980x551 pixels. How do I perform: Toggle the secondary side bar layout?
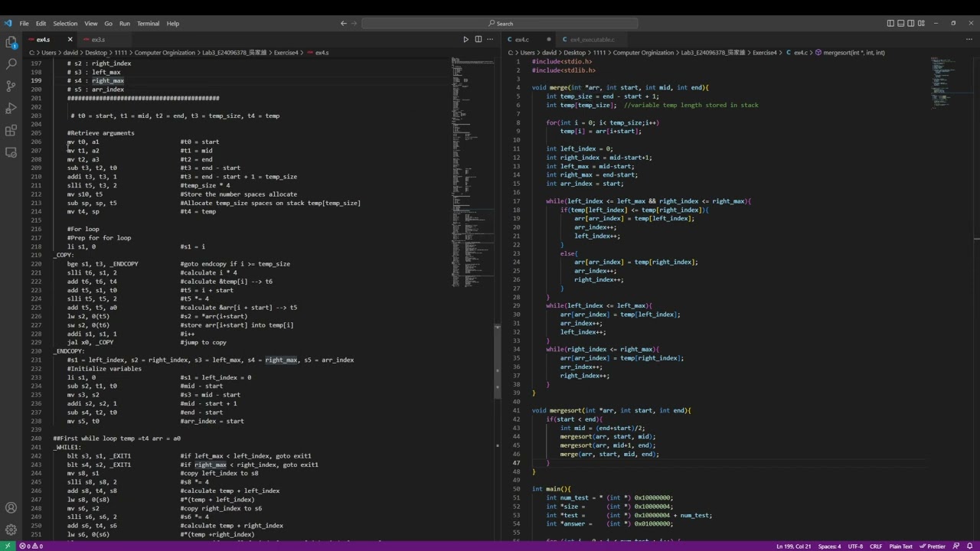click(x=910, y=23)
